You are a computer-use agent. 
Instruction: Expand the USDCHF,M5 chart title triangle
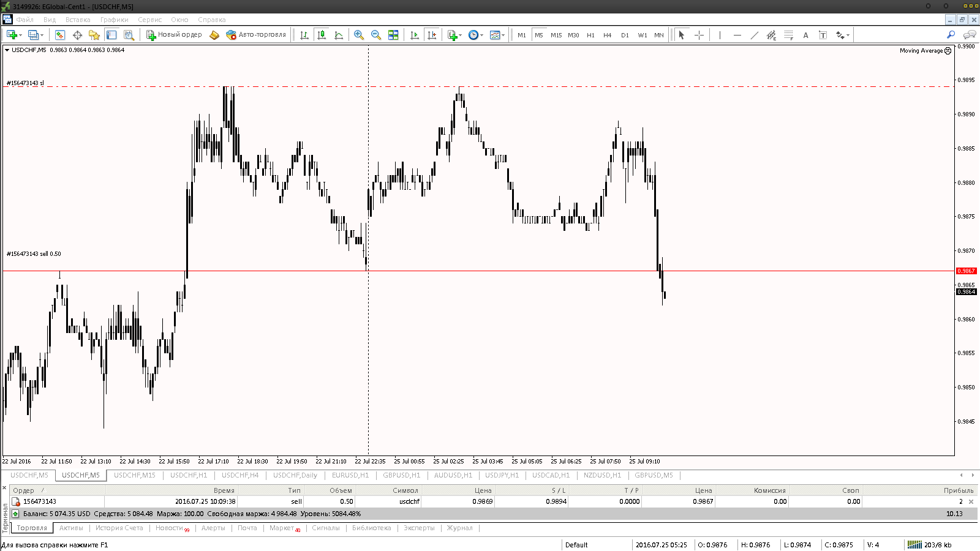pos(7,50)
